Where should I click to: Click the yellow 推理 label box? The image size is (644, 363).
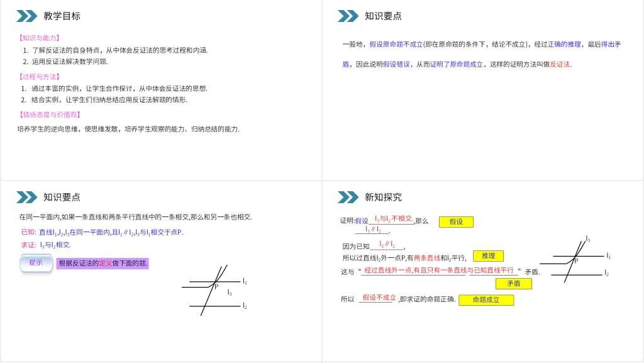click(488, 256)
